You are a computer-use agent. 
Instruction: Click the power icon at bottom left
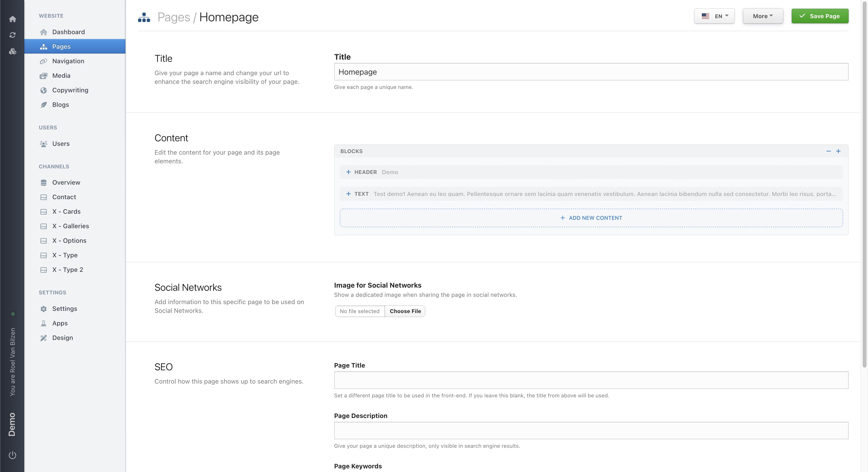click(x=12, y=455)
